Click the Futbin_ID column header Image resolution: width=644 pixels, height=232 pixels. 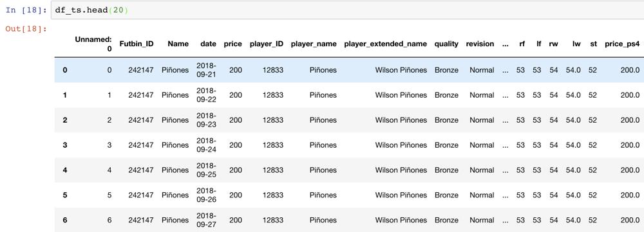(137, 44)
